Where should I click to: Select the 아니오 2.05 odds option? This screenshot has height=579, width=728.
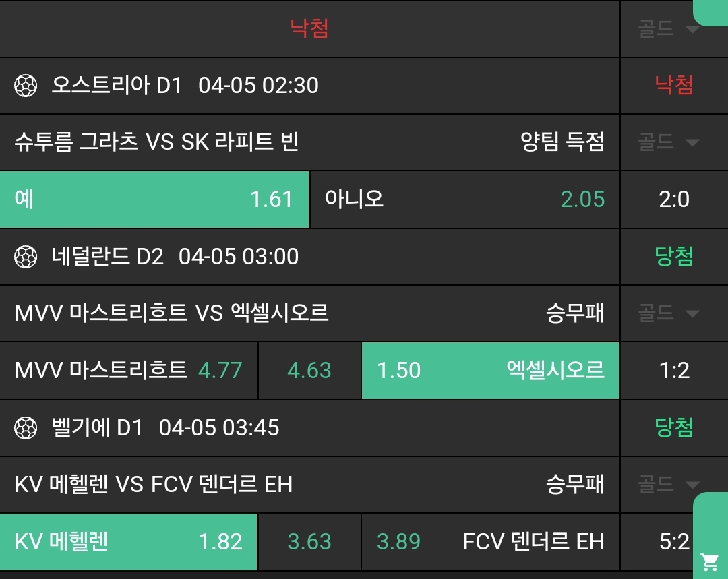click(464, 200)
